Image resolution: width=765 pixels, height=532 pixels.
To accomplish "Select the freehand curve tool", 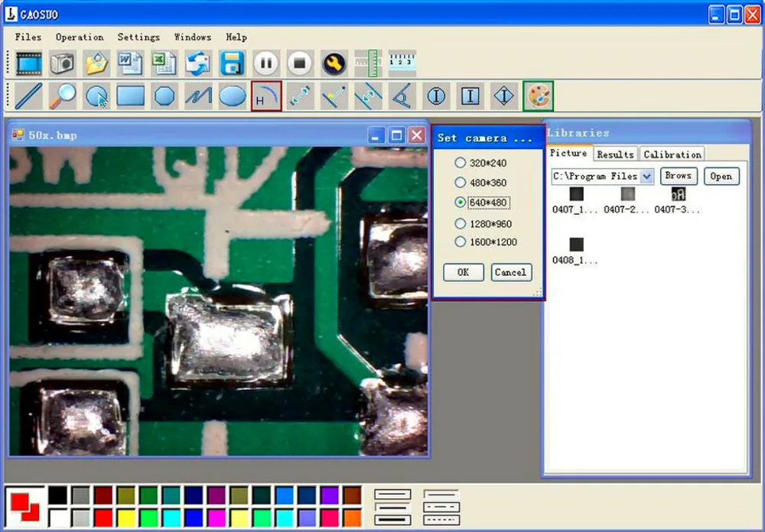I will [x=198, y=96].
